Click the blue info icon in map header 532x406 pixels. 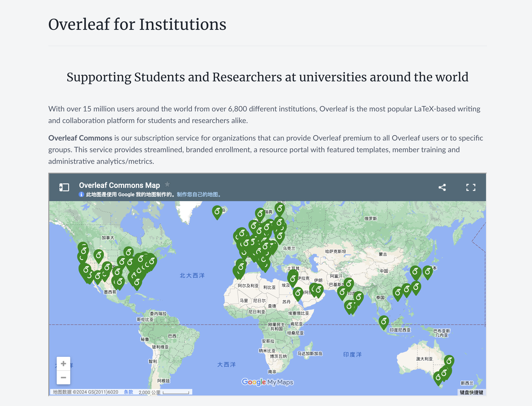81,194
